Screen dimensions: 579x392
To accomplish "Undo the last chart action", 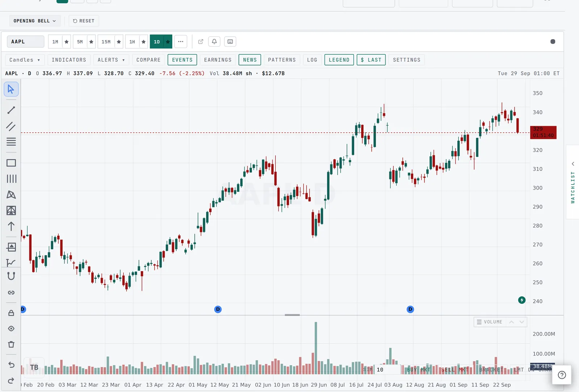I will pos(11,365).
